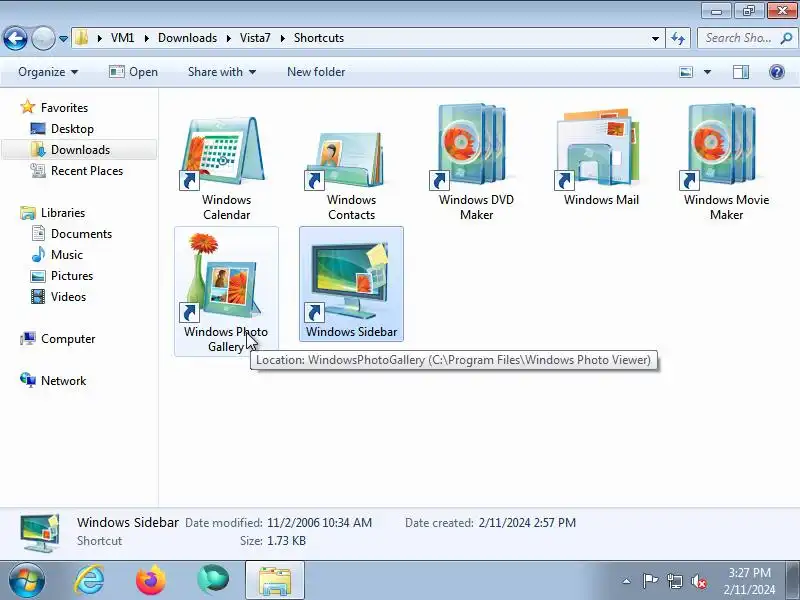Toggle the preview pane button

coord(741,72)
